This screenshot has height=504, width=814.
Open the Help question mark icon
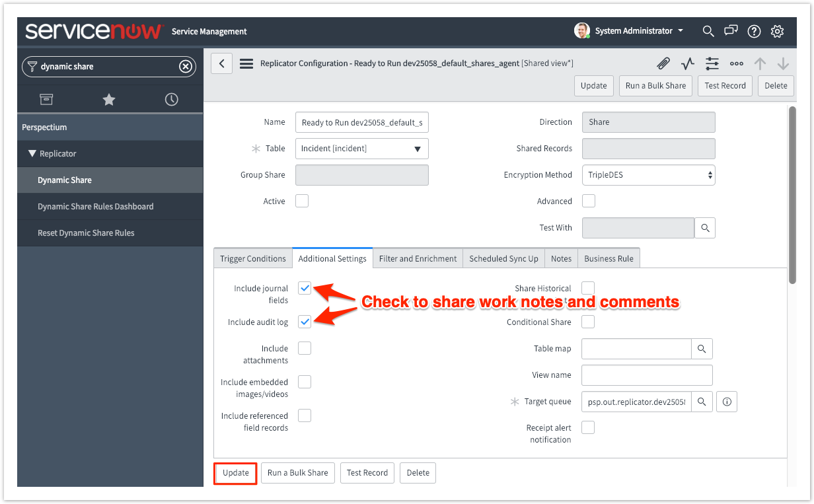(754, 31)
